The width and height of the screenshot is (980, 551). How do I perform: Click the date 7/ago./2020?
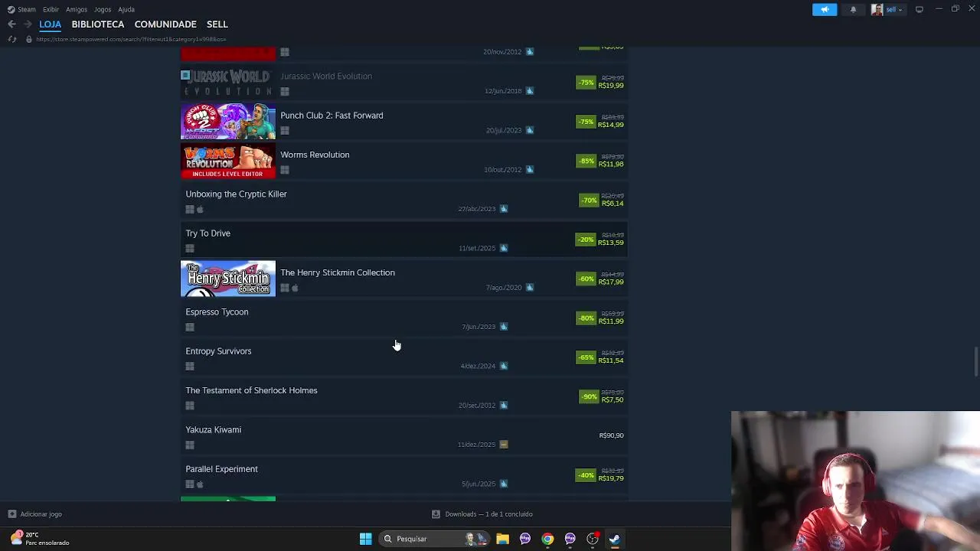click(x=503, y=288)
